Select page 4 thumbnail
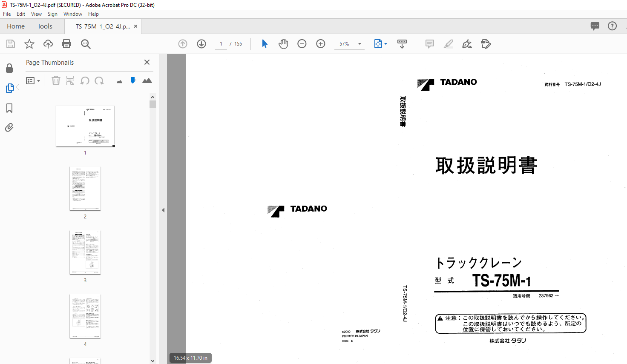The height and width of the screenshot is (364, 627). click(x=85, y=316)
